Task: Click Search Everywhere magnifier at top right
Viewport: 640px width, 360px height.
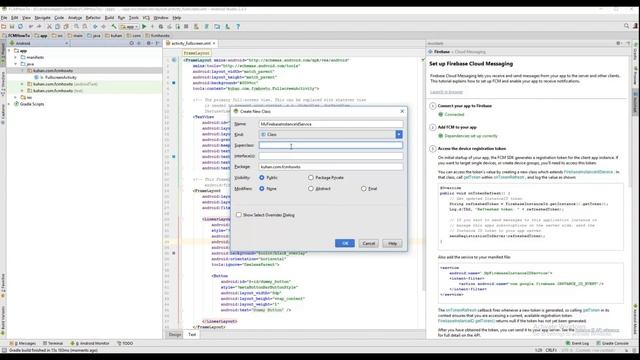Action: (627, 26)
